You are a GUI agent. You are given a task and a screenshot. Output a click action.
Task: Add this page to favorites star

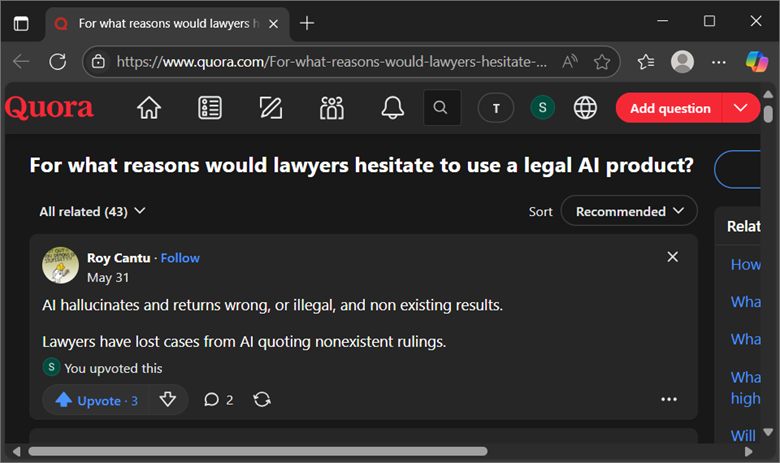pyautogui.click(x=602, y=62)
